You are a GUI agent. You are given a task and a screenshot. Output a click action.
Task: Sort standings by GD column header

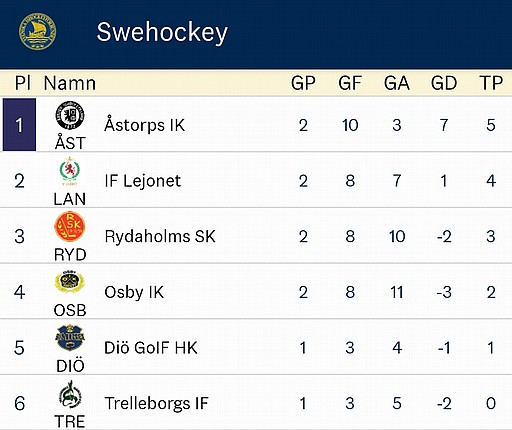click(x=444, y=83)
